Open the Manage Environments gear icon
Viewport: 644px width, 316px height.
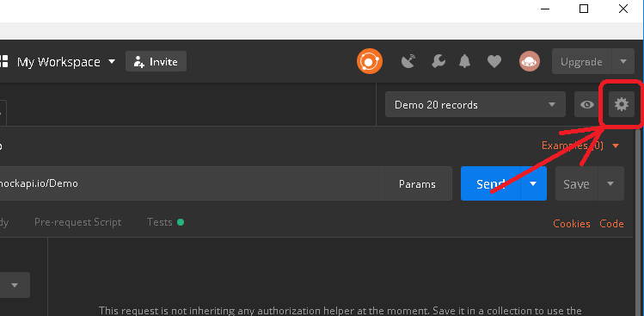point(621,104)
